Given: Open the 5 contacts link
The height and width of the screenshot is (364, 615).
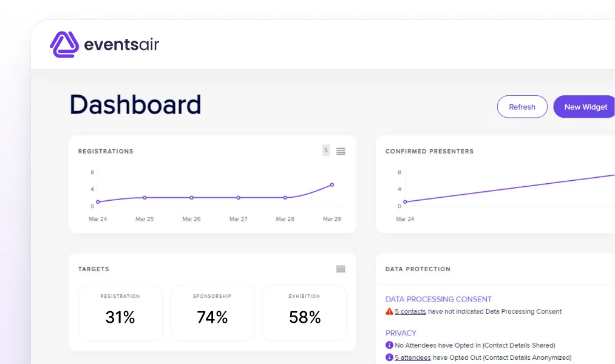Looking at the screenshot, I should tap(410, 311).
